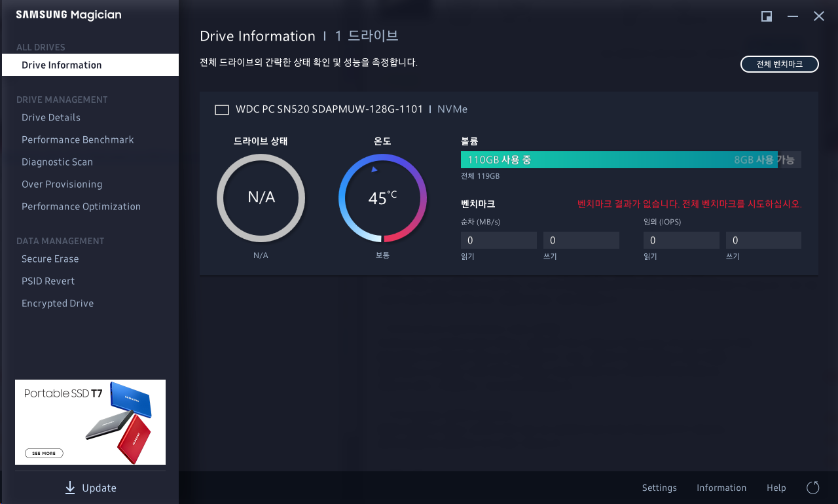Image resolution: width=838 pixels, height=504 pixels.
Task: Click the Portable SSD T7 advertisement image
Action: (90, 422)
